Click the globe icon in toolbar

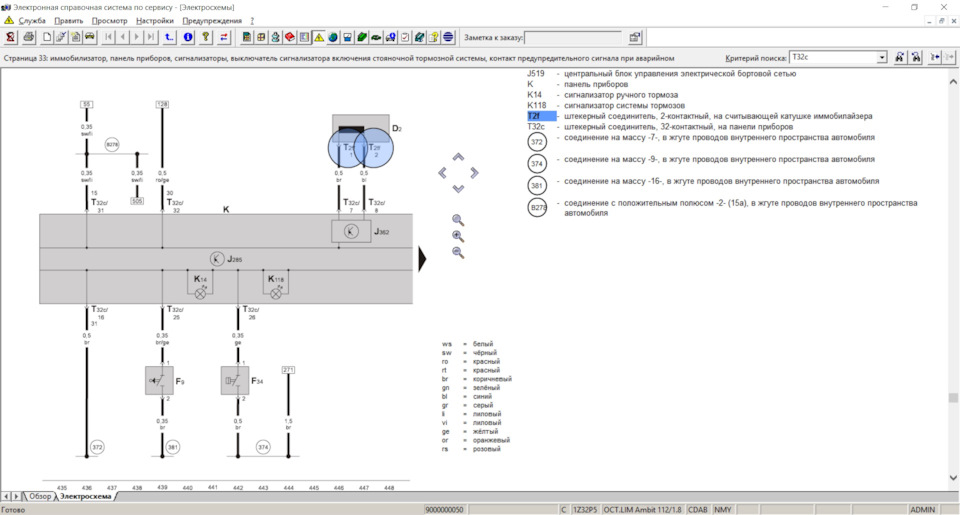333,37
